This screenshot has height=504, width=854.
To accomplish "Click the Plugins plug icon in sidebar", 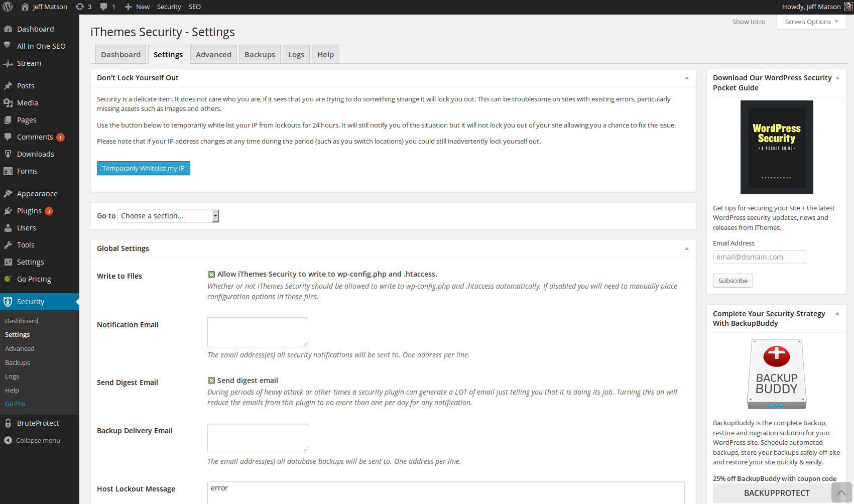I will point(8,211).
